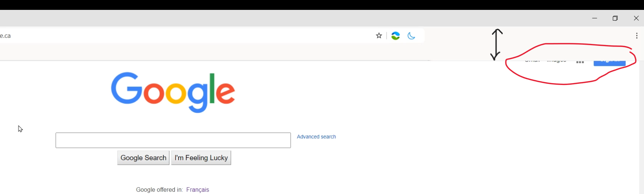Focus the Google search text box
The image size is (644, 194).
(x=173, y=140)
